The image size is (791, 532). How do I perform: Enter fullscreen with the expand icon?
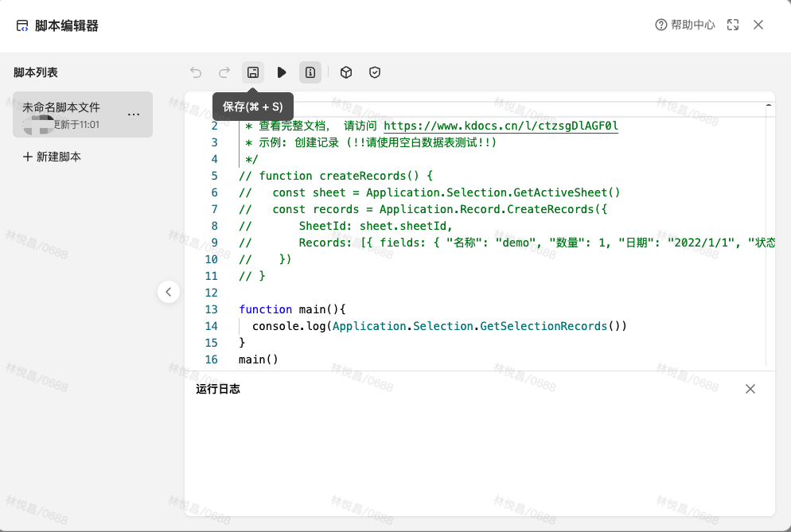point(733,25)
